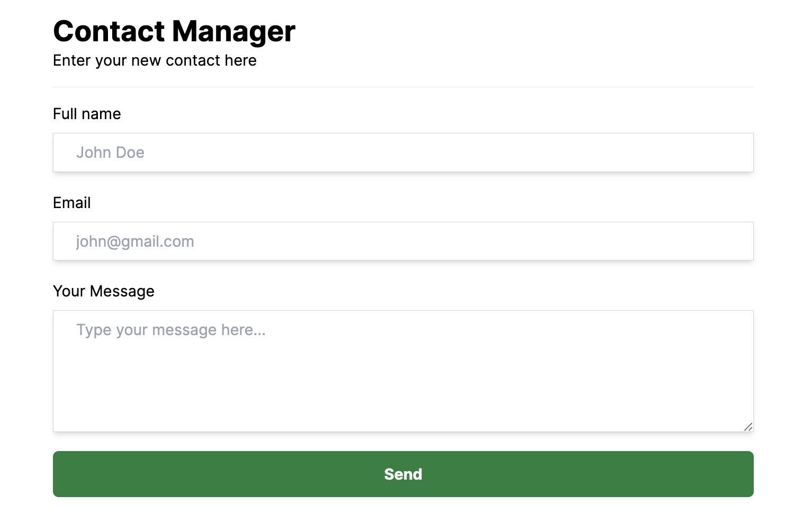Click the textarea resize handle icon
Viewport: 812px width, 522px height.
pyautogui.click(x=748, y=427)
